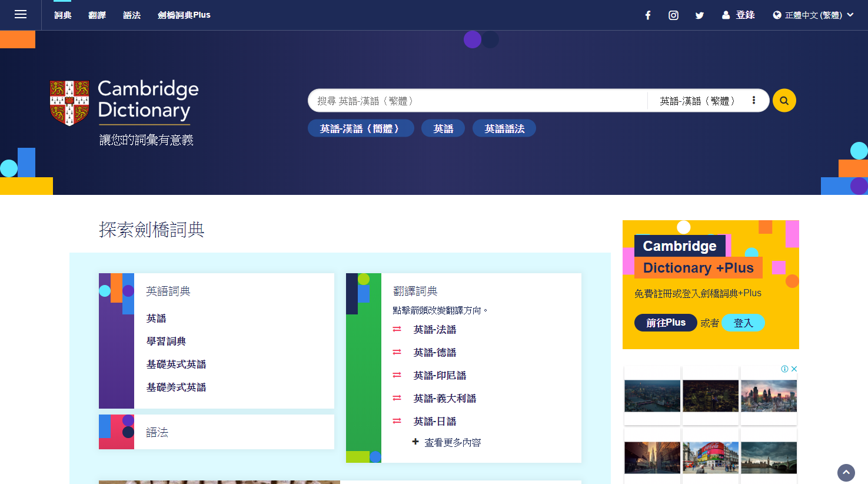868x484 pixels.
Task: Open the Piccadilly Circus ad thumbnail
Action: [710, 457]
